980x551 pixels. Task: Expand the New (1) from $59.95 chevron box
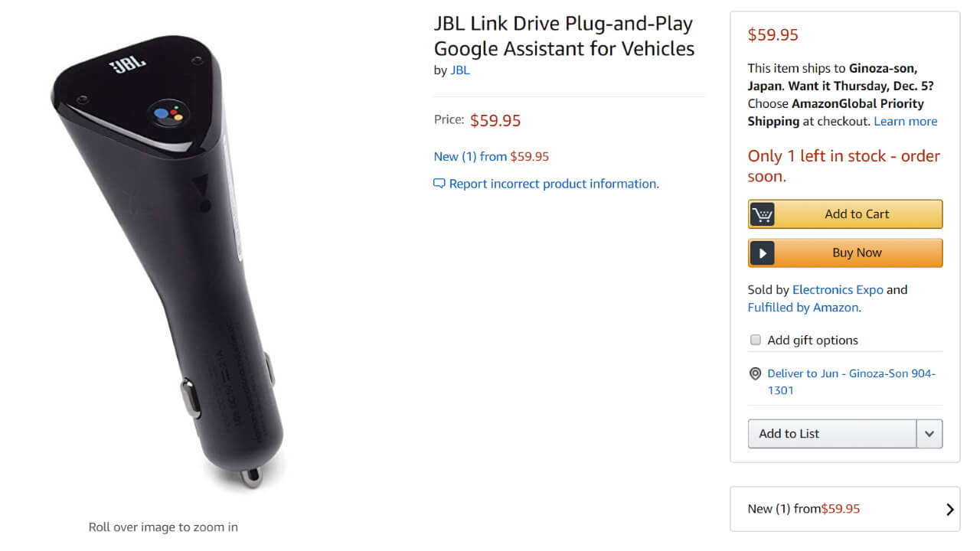coord(844,509)
